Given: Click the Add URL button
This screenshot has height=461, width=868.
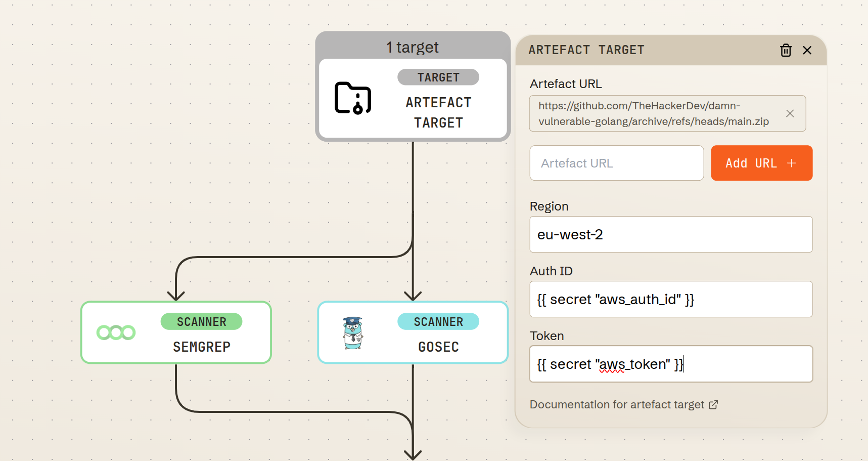Looking at the screenshot, I should coord(762,163).
